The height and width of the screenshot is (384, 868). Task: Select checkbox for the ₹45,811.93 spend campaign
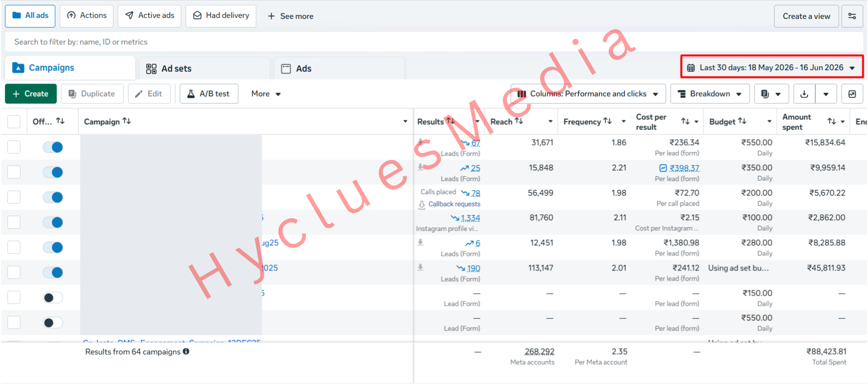coord(14,272)
